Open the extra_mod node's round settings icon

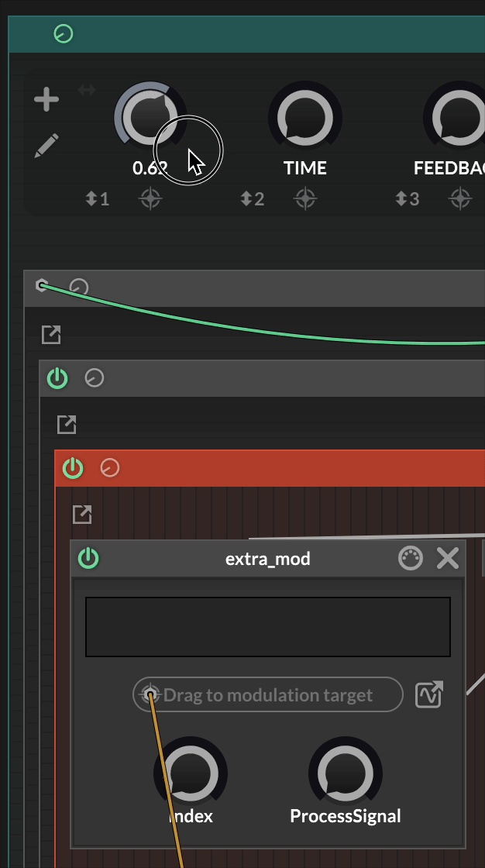411,558
